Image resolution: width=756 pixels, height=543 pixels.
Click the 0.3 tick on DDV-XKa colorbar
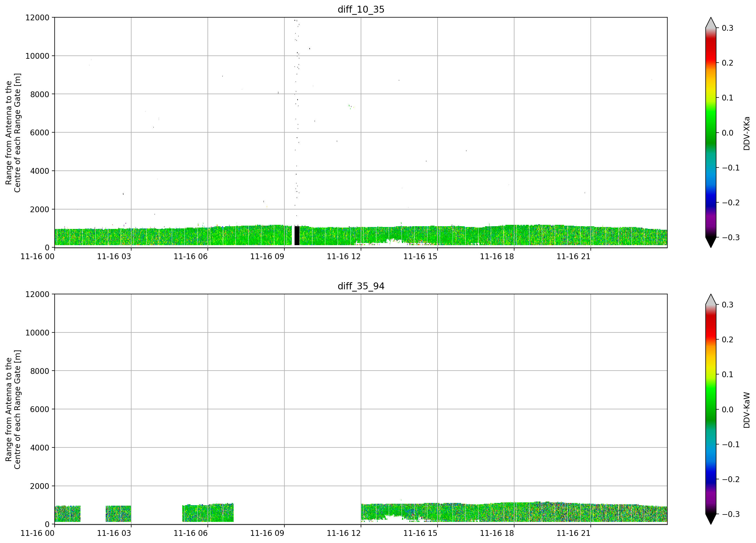pos(728,28)
